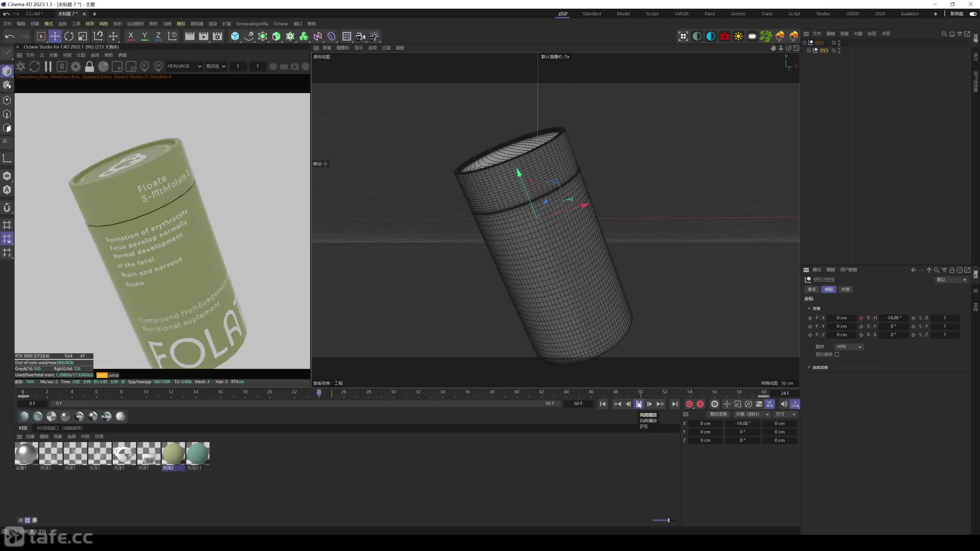Viewport: 980px width, 551px height.
Task: Click the viewport layout toggle icon
Action: coord(796,48)
